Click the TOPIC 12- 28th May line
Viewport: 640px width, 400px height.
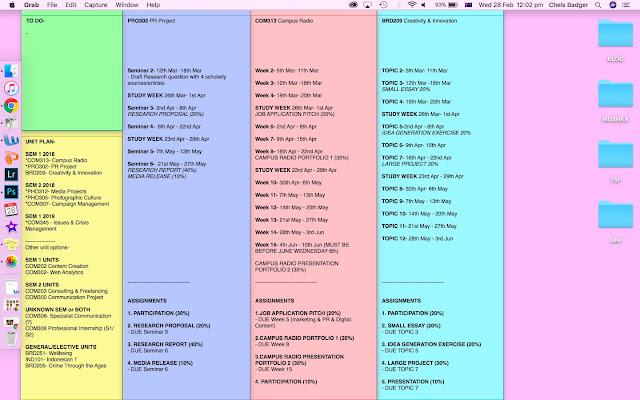tap(417, 238)
